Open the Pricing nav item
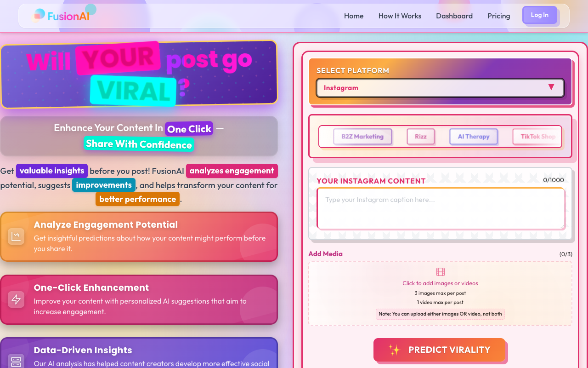Image resolution: width=588 pixels, height=368 pixels. 499,16
